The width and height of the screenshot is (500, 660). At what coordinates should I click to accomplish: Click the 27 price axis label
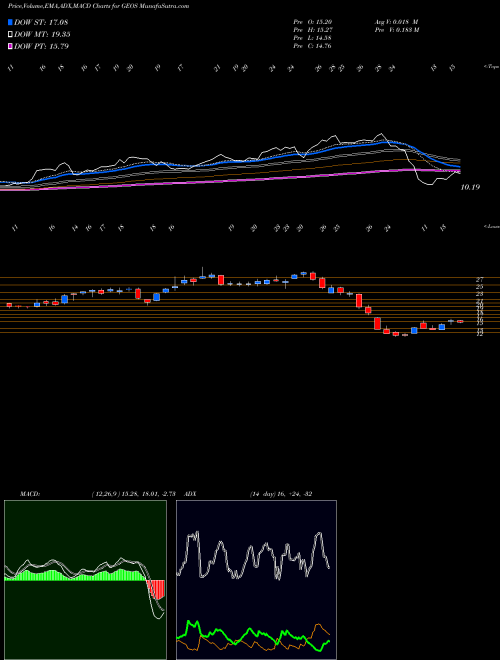pyautogui.click(x=479, y=279)
